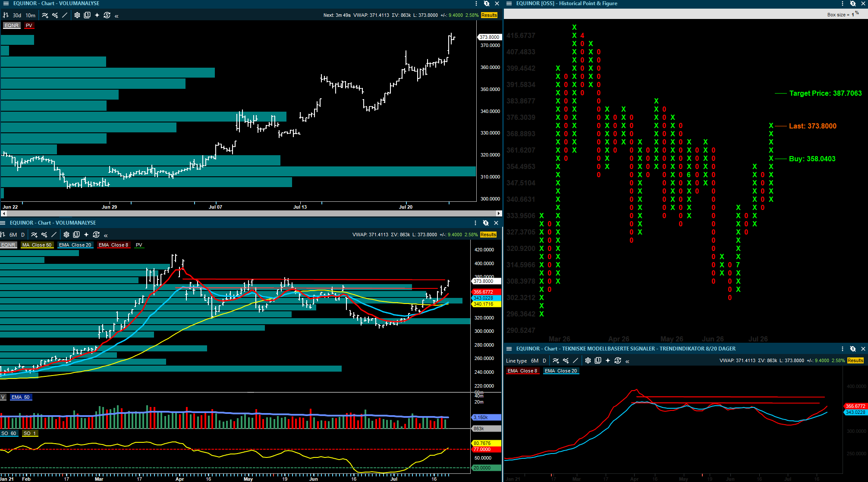Open hamburger menu of Point & Figure panel
The width and height of the screenshot is (868, 482).
click(509, 3)
